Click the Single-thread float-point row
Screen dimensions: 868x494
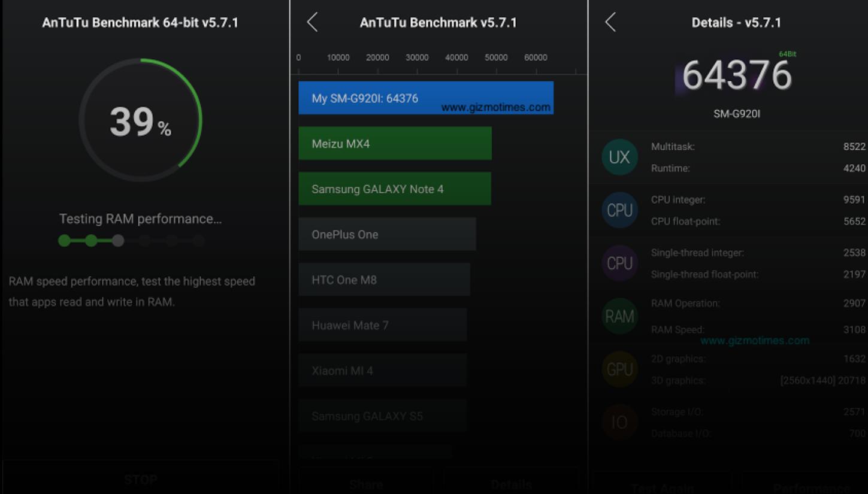(x=758, y=274)
